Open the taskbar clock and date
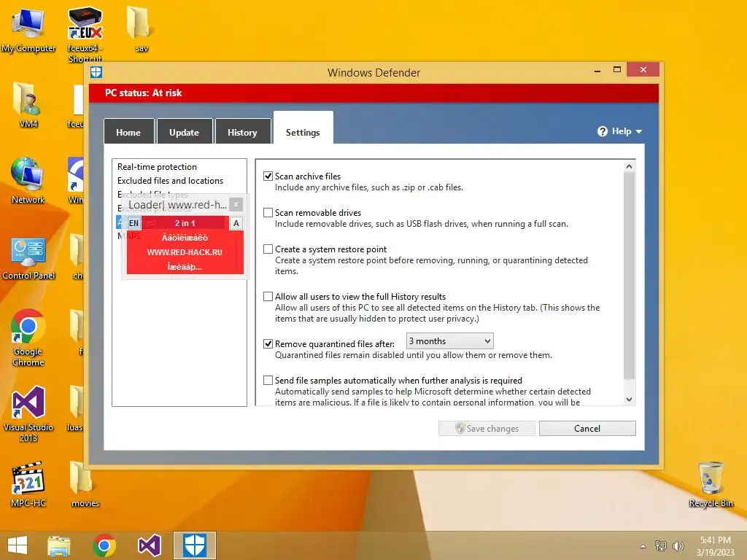The width and height of the screenshot is (747, 560). [x=715, y=546]
